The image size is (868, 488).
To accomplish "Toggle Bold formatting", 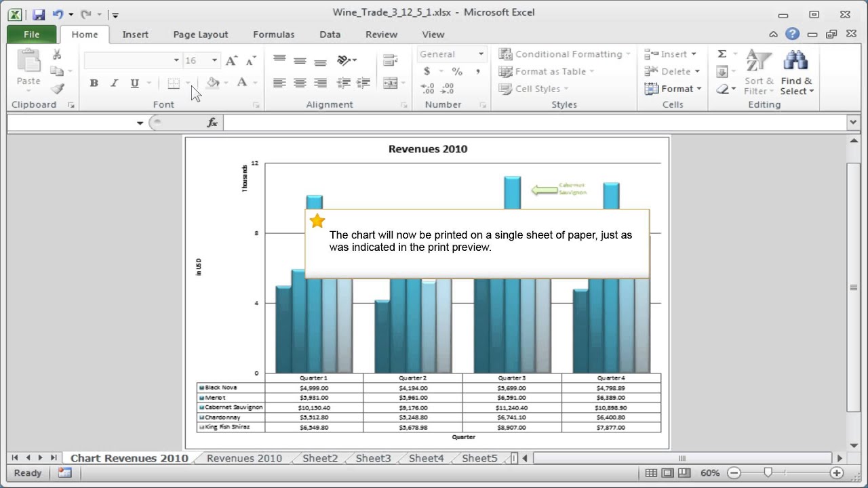I will (94, 83).
